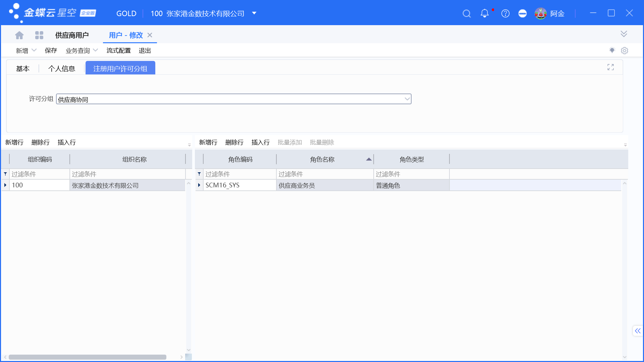Open user avatar for 阿金
Image resolution: width=644 pixels, height=362 pixels.
point(541,13)
